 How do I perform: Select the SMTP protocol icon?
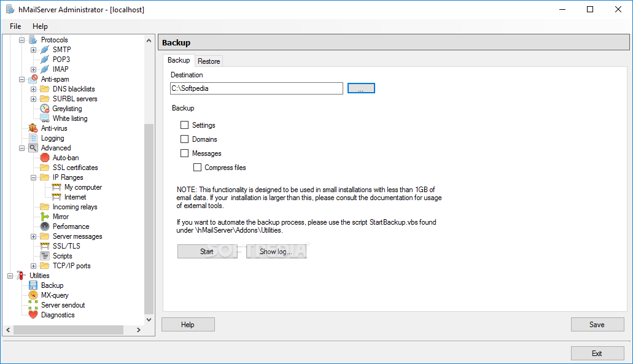(x=45, y=50)
